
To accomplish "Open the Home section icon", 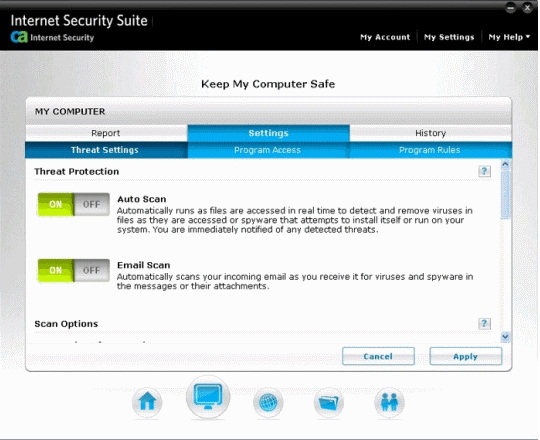I will tap(147, 402).
